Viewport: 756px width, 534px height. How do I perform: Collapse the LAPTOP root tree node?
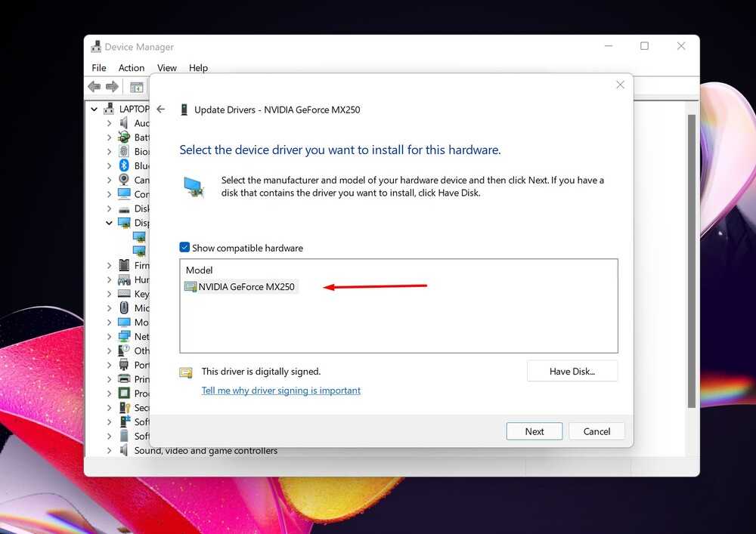coord(94,109)
